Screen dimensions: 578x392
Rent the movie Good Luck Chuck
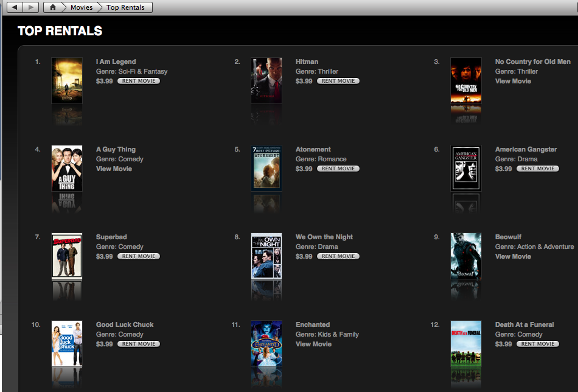139,344
